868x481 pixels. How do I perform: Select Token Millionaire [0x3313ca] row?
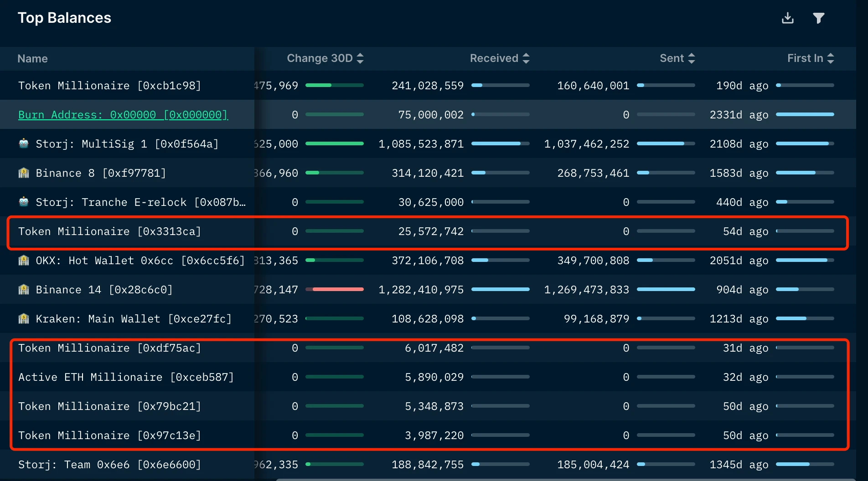(x=109, y=231)
